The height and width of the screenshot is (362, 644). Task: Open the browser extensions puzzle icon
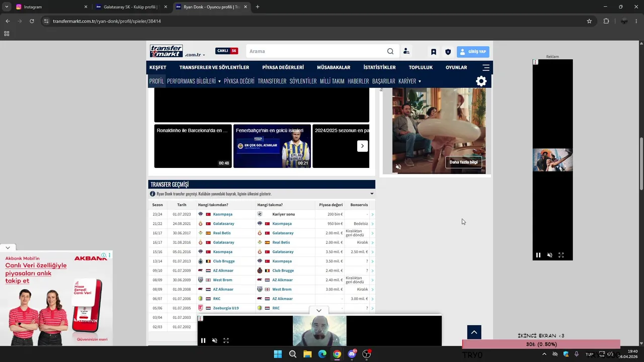pos(606,21)
